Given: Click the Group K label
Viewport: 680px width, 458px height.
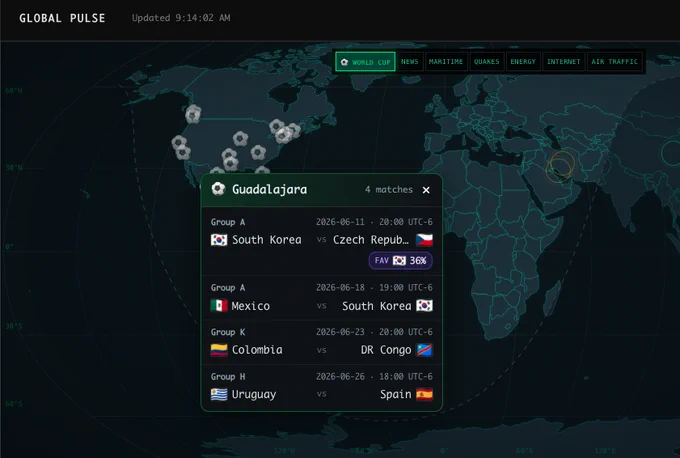Looking at the screenshot, I should pos(228,332).
